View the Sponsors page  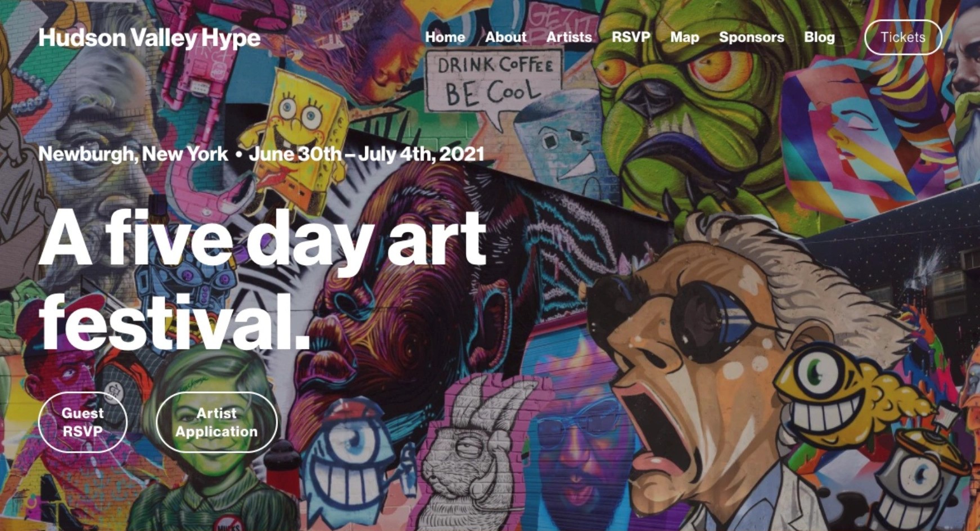(x=752, y=37)
